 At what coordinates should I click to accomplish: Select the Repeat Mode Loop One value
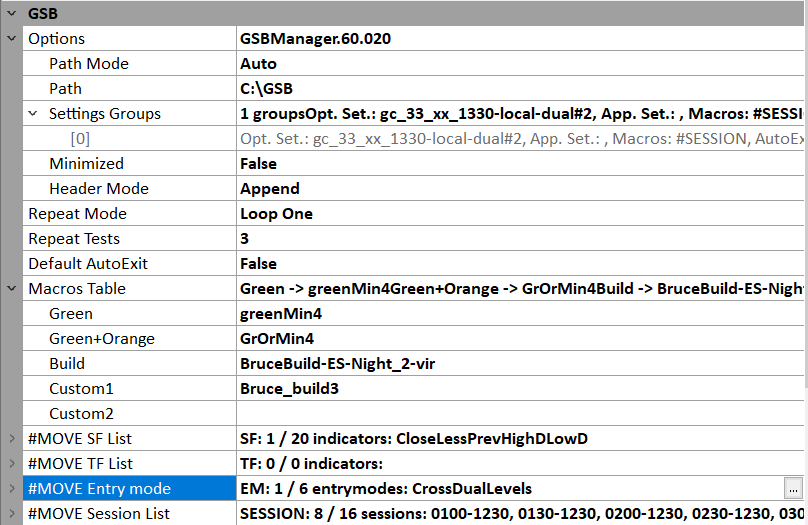click(x=276, y=214)
